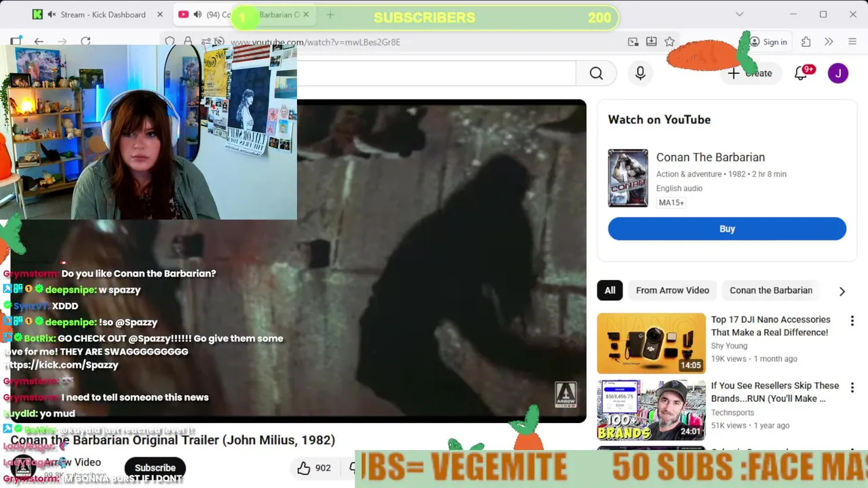Click the Arrow Video channel avatar
The image size is (868, 488).
point(23,467)
